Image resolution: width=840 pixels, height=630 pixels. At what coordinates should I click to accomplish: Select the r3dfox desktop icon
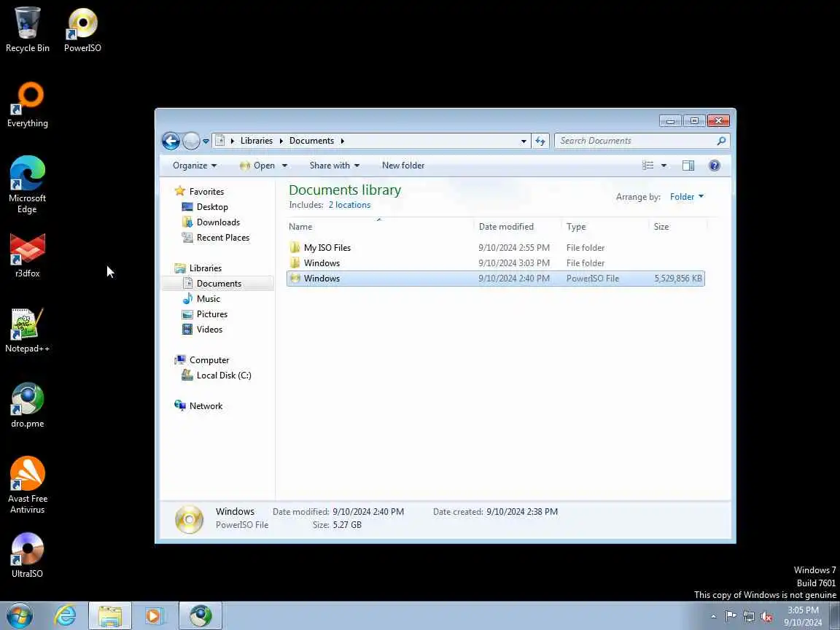click(x=27, y=255)
